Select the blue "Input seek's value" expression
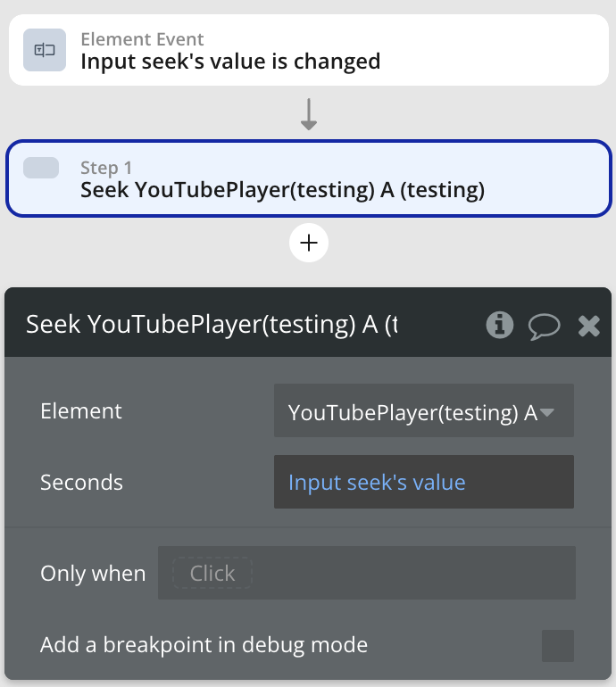616x687 pixels. pos(377,483)
